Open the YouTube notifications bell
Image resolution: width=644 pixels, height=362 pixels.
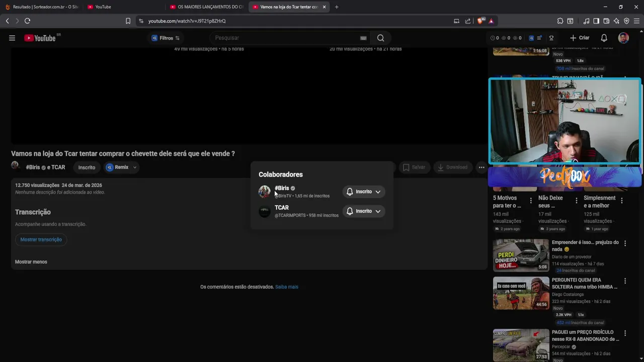pyautogui.click(x=604, y=38)
